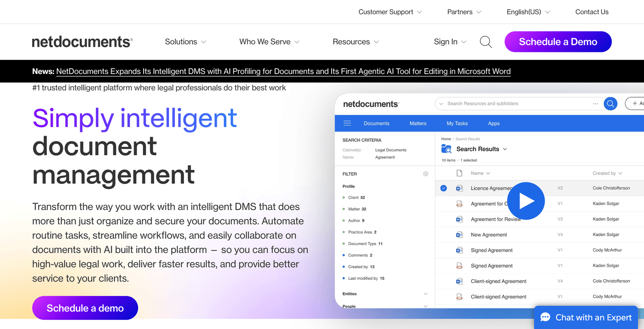Click the document icon in the table header
The image size is (644, 329).
click(x=459, y=173)
